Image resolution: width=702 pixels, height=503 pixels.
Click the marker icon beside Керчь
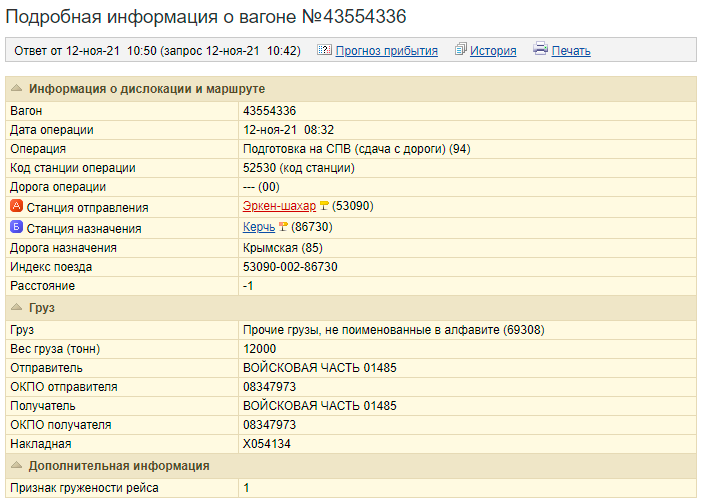tap(283, 227)
